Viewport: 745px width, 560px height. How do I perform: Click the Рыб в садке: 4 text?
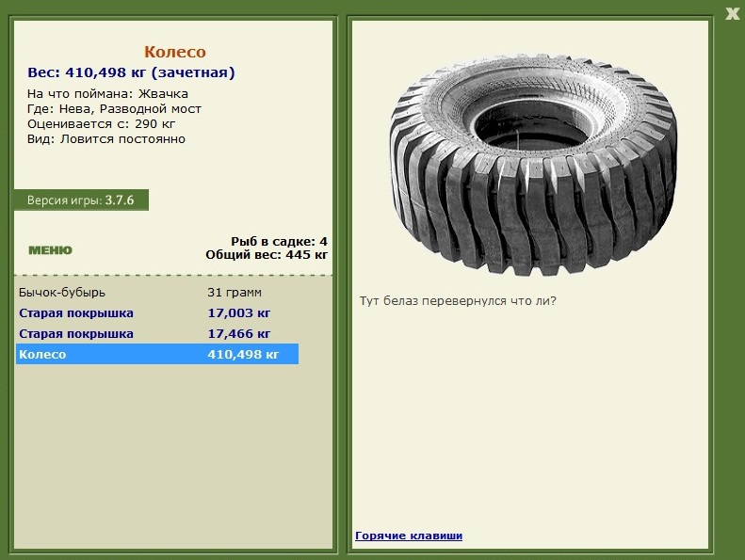click(280, 241)
